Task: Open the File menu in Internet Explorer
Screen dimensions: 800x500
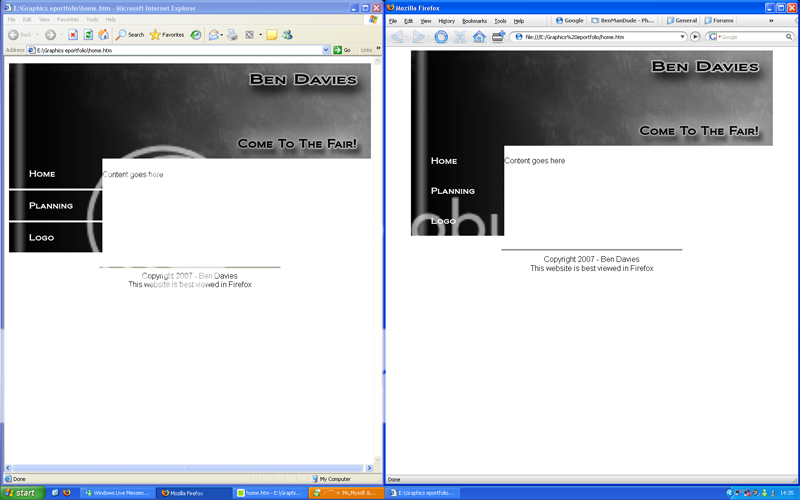Action: (x=11, y=20)
